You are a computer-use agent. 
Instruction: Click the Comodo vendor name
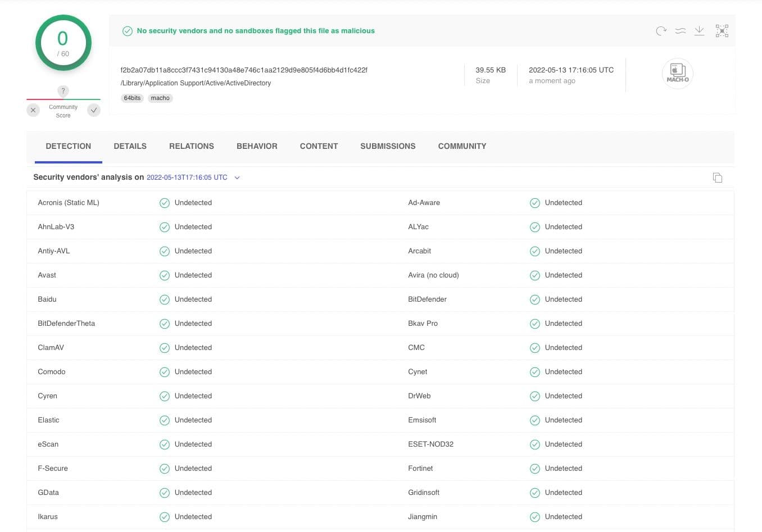coord(52,372)
